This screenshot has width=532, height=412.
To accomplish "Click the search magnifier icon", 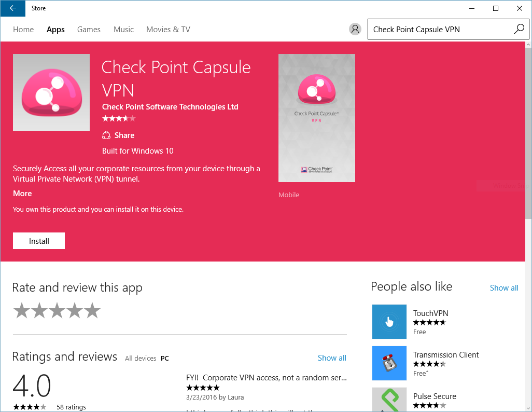I will 519,29.
